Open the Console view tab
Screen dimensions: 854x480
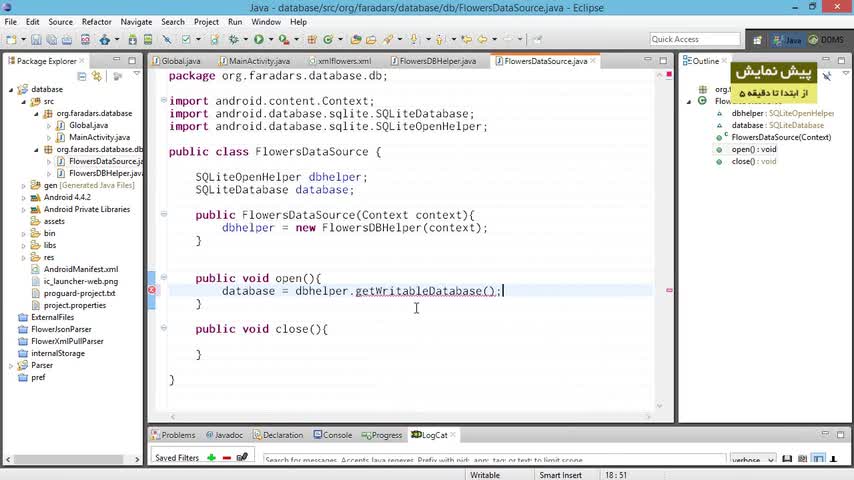[x=332, y=435]
